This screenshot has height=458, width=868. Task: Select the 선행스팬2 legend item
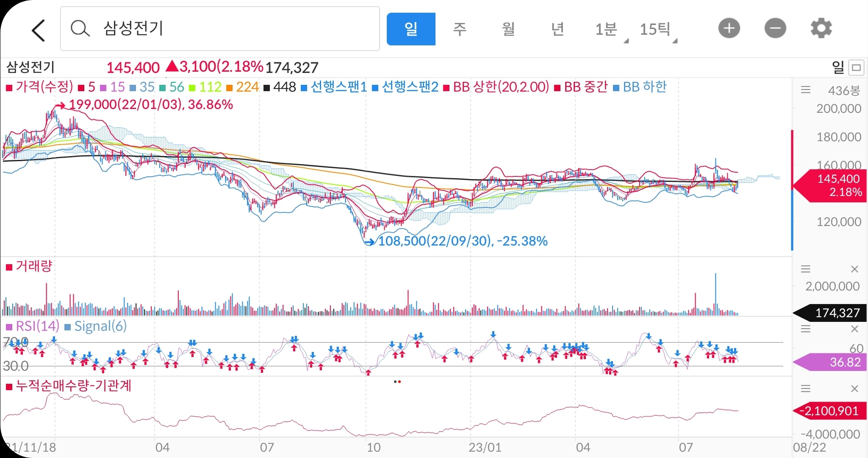point(405,87)
